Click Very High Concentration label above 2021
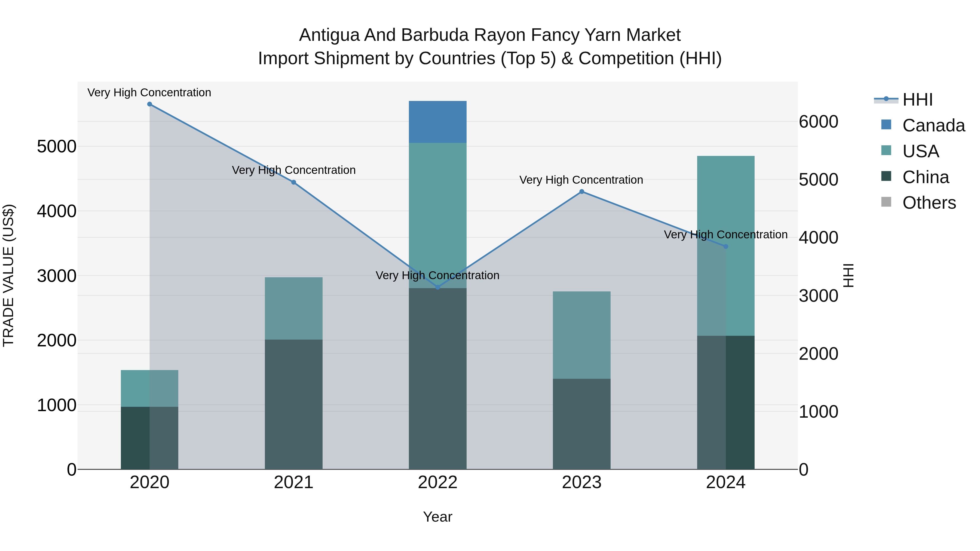 (294, 170)
